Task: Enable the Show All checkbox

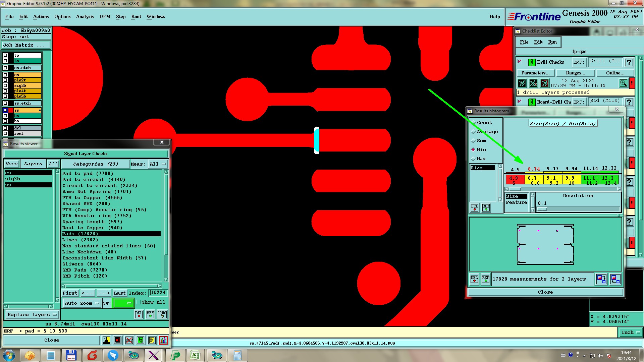Action: tap(138, 302)
